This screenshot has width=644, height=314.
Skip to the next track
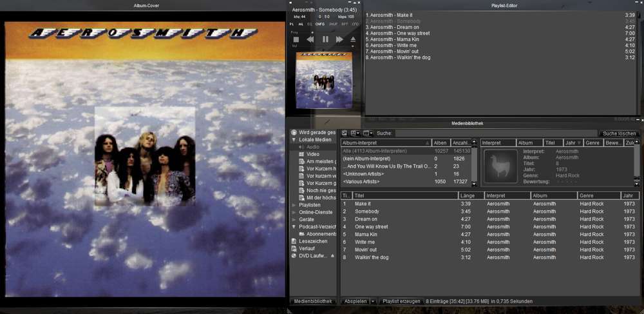tap(339, 39)
